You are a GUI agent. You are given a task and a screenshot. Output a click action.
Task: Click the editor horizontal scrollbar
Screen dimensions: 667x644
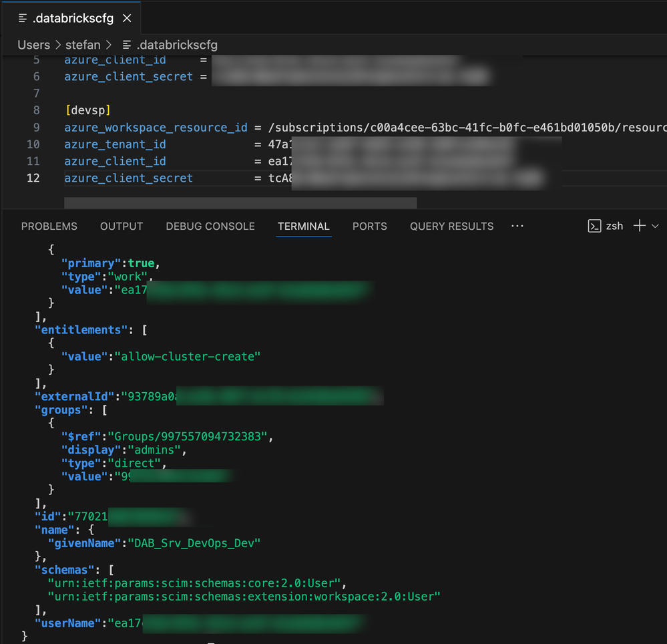coord(240,202)
